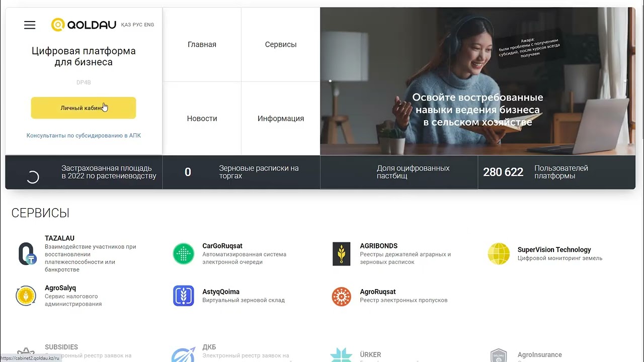
Task: Open the AgroInsurance shield icon
Action: tap(498, 355)
